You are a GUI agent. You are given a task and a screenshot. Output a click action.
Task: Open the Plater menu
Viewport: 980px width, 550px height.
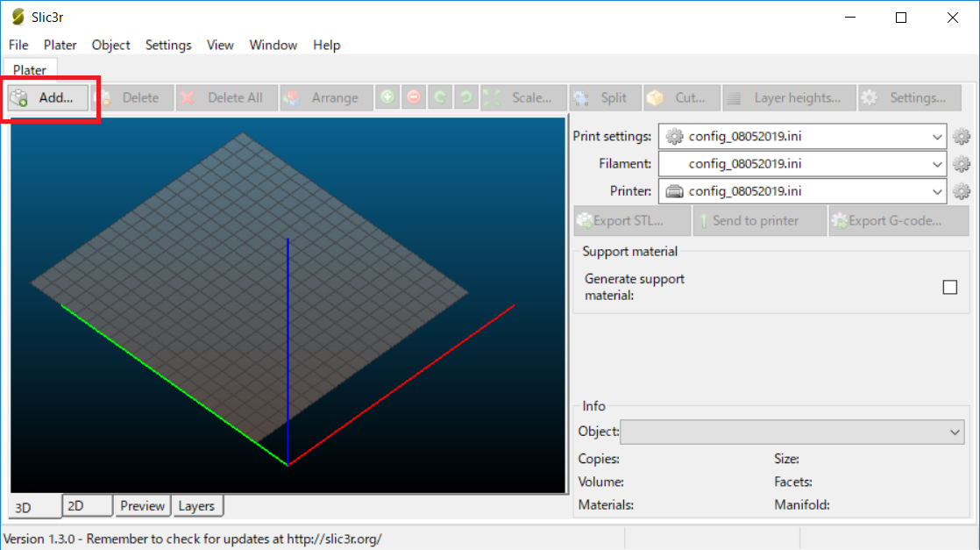click(60, 45)
